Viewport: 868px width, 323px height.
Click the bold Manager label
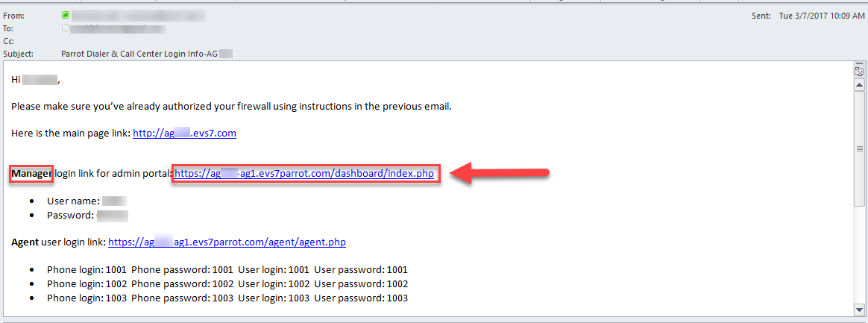[x=31, y=174]
